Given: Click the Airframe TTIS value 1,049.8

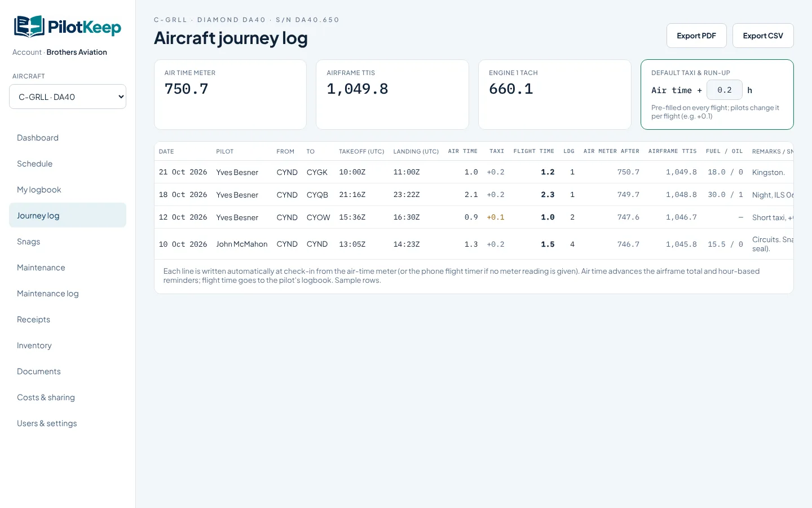Looking at the screenshot, I should point(358,89).
